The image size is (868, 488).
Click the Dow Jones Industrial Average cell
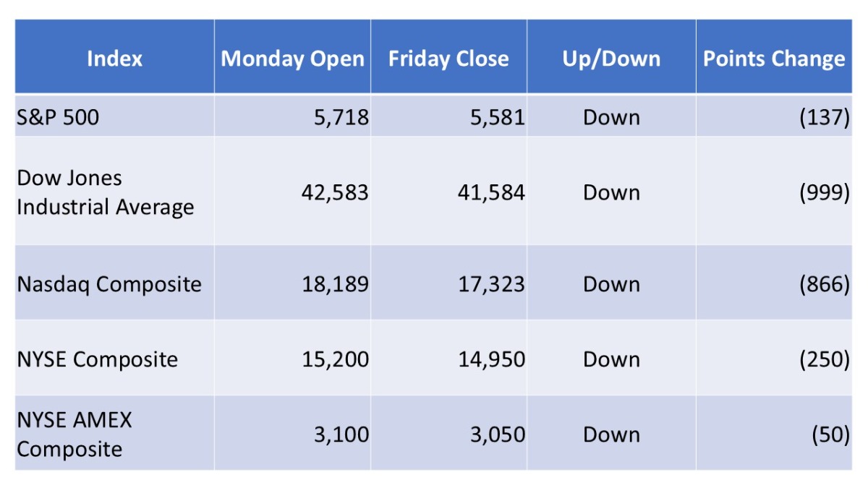coord(106,192)
